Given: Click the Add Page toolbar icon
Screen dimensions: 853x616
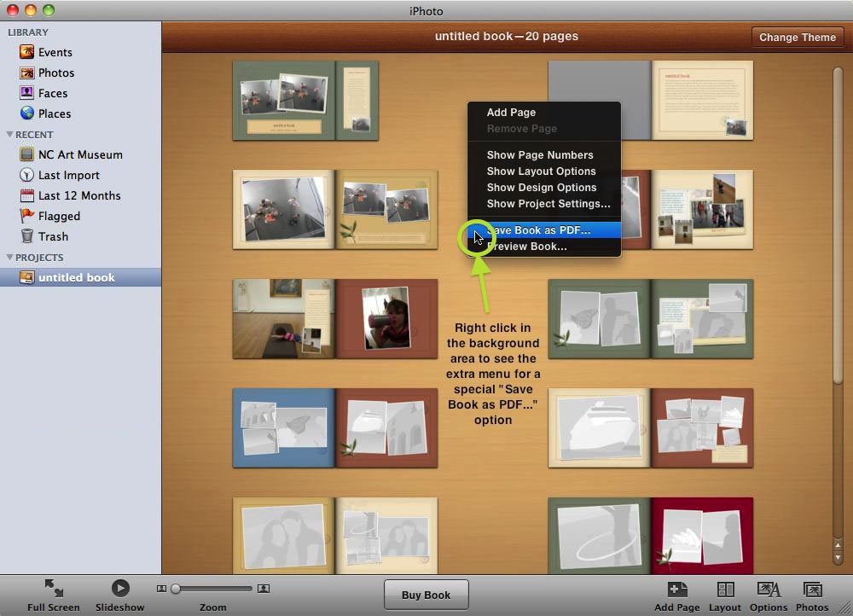Looking at the screenshot, I should 677,590.
